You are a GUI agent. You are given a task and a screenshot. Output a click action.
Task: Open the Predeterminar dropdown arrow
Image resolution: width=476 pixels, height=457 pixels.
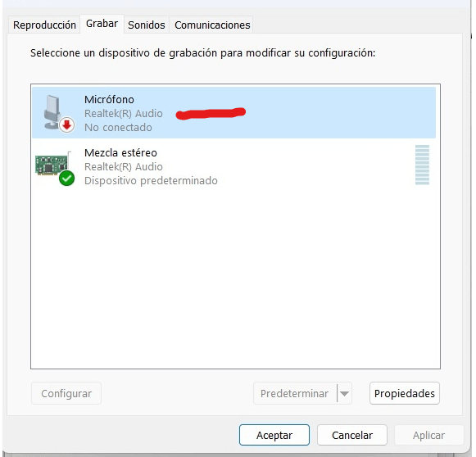(344, 394)
